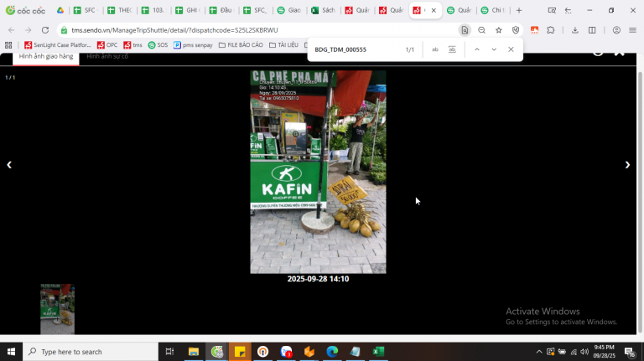Open the downloads icon
644x361 pixels.
point(575,30)
